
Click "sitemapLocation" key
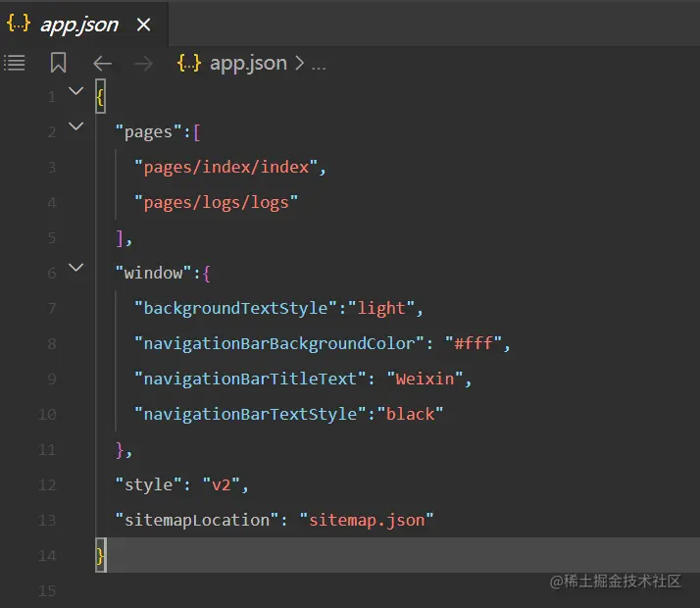pyautogui.click(x=197, y=521)
